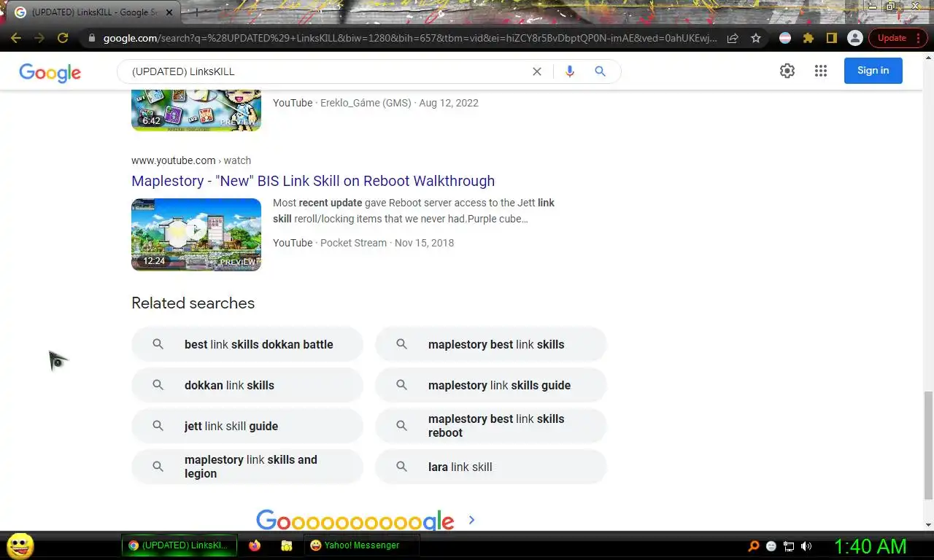Search related: maplestory best link skills reboot

tap(491, 426)
